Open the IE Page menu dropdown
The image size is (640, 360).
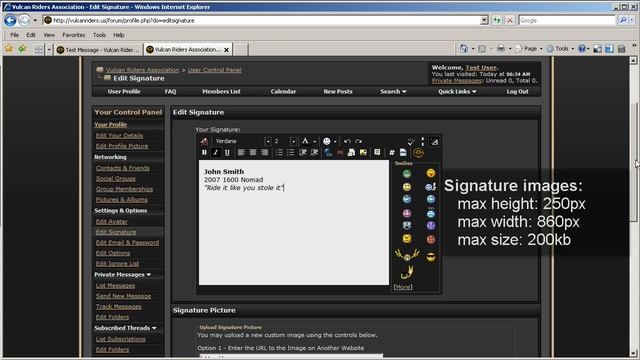pos(530,49)
